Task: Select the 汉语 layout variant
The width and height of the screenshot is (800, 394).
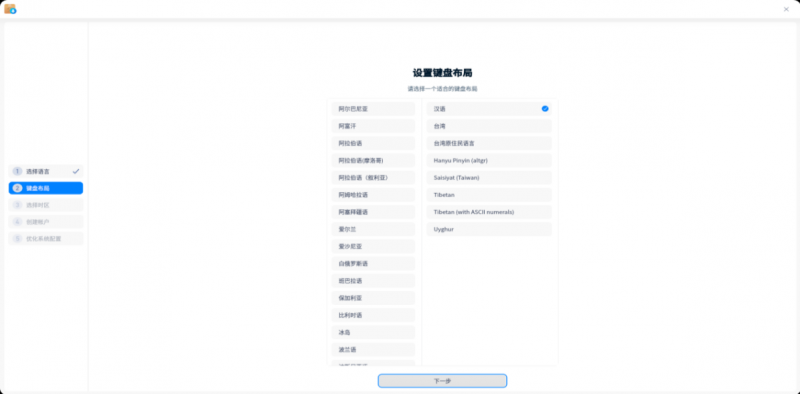Action: [489, 109]
